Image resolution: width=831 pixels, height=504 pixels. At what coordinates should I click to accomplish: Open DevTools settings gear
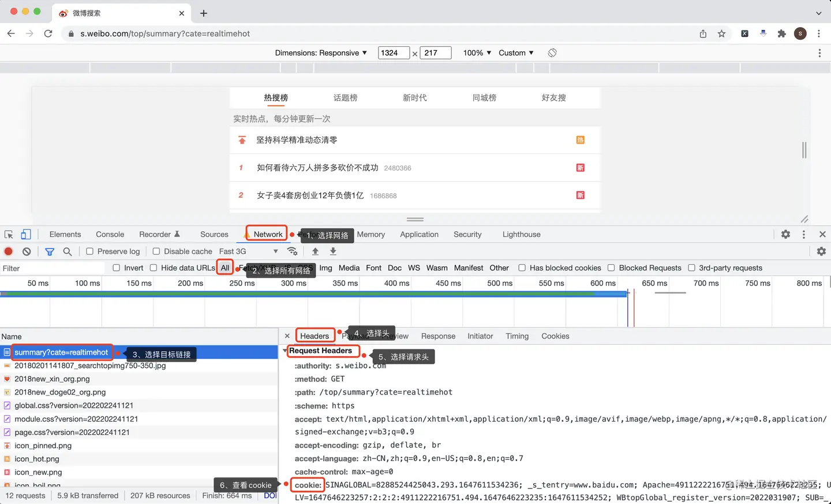point(785,234)
